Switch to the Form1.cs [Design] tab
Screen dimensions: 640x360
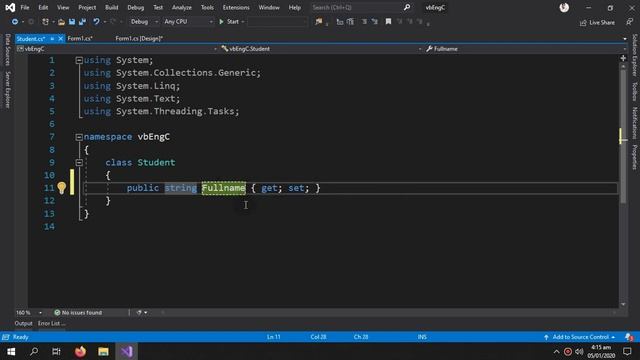[x=139, y=38]
